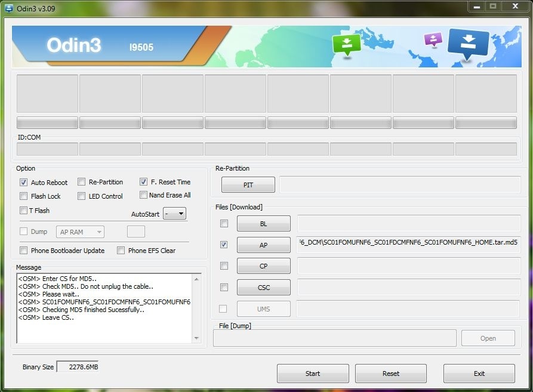
Task: Click the first ID:COM port slot
Action: (47, 149)
